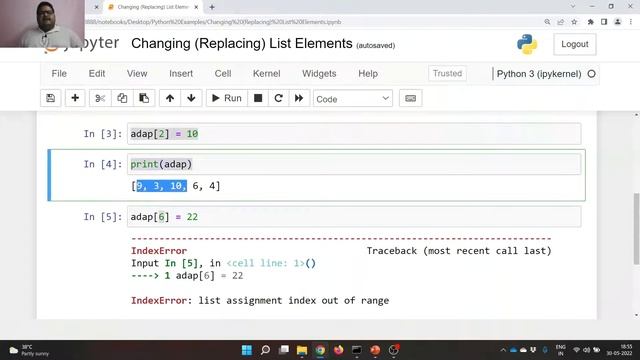Click the share page icon in address bar
This screenshot has width=640, height=360.
pyautogui.click(x=560, y=22)
